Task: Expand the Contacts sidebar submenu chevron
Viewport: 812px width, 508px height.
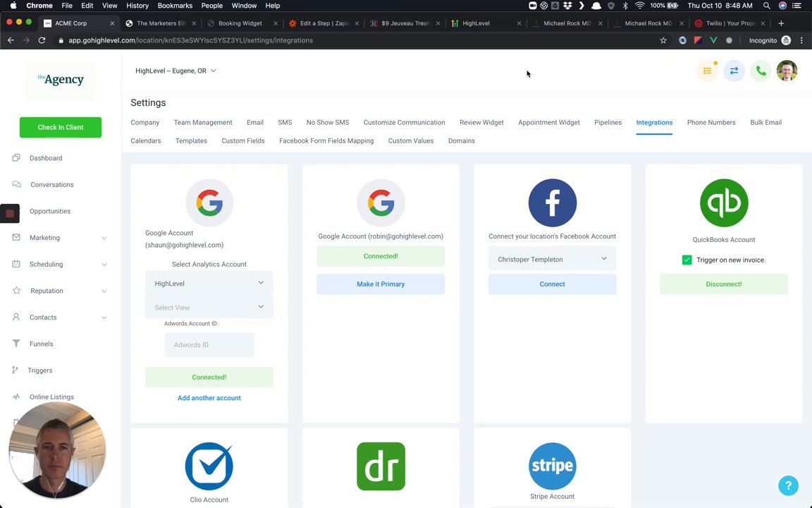Action: [x=104, y=317]
